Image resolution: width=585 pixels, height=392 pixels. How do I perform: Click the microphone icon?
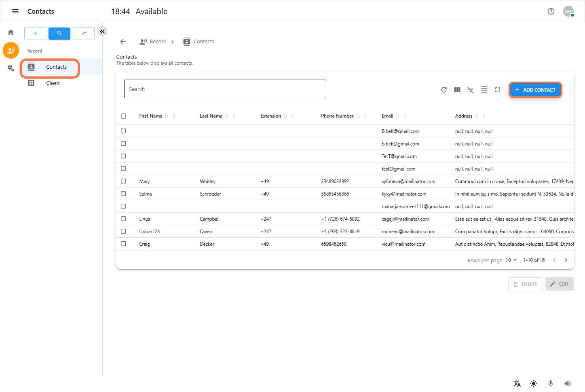[x=550, y=384]
